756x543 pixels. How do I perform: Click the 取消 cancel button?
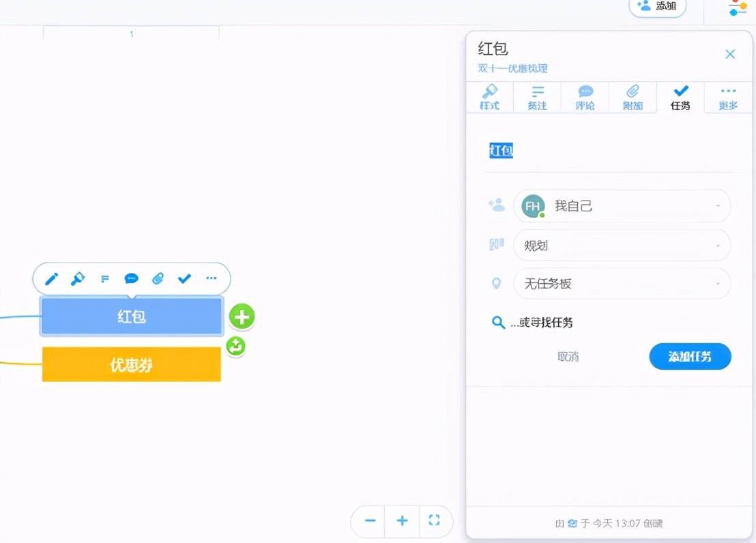coord(568,356)
